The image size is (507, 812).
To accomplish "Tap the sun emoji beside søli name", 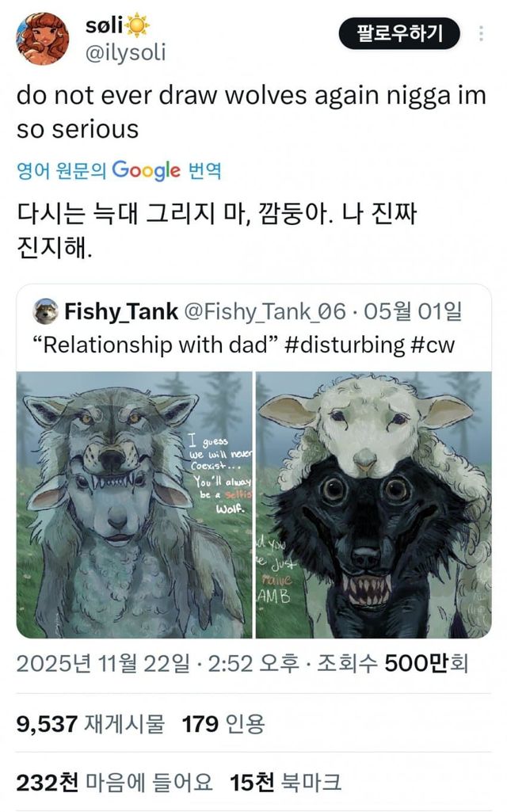I will click(138, 26).
